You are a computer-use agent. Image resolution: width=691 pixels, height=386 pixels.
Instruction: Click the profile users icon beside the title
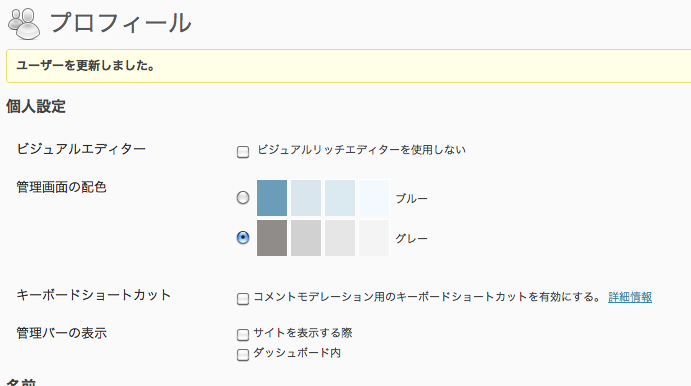(24, 24)
